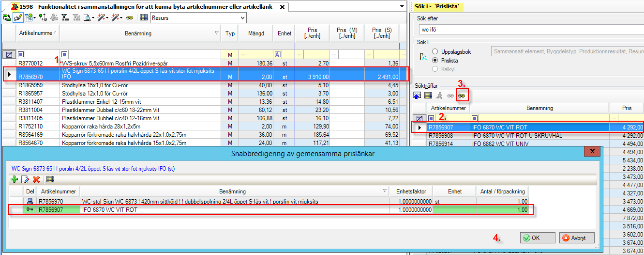Click grey chain link icon in Sökträffar toolbar
This screenshot has width=644, height=255.
point(451,96)
